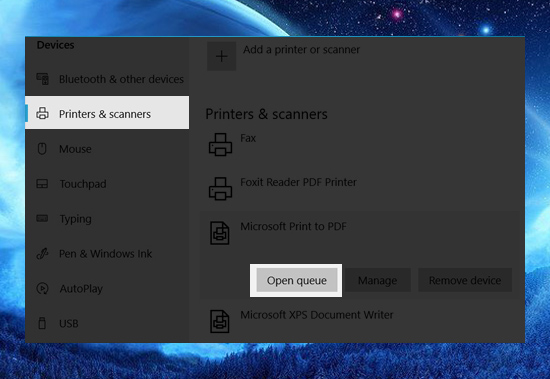Click the Devices header in sidebar
Screen dimensions: 550x379
coord(55,45)
